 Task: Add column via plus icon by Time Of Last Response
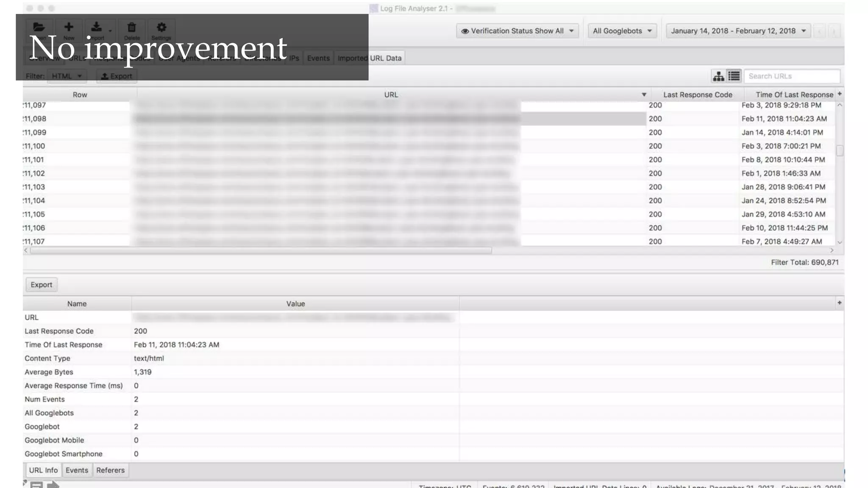tap(840, 94)
